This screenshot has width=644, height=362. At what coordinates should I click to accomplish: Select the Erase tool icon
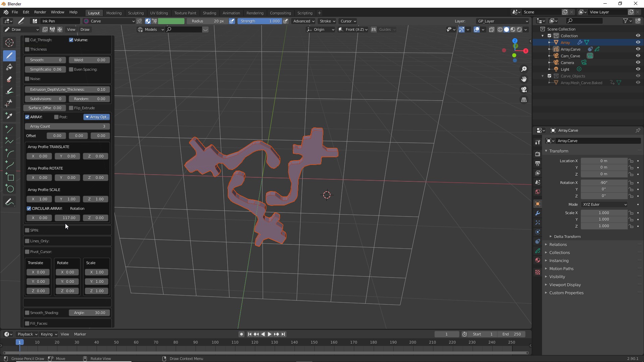point(9,79)
